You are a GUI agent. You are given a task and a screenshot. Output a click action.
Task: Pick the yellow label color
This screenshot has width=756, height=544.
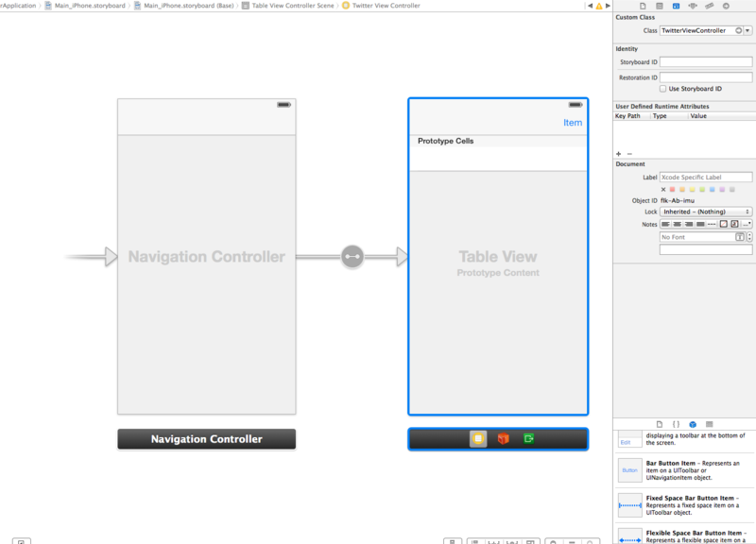tap(693, 190)
